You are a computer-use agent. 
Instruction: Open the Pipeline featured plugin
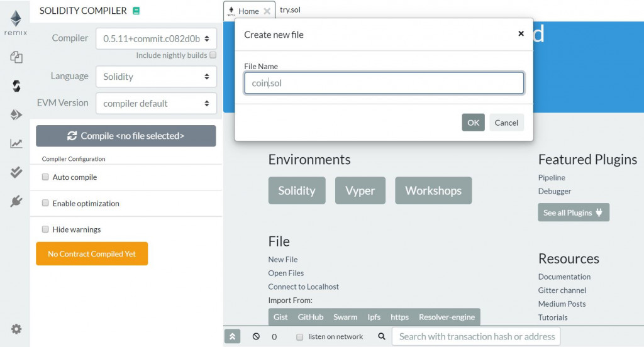pyautogui.click(x=552, y=177)
